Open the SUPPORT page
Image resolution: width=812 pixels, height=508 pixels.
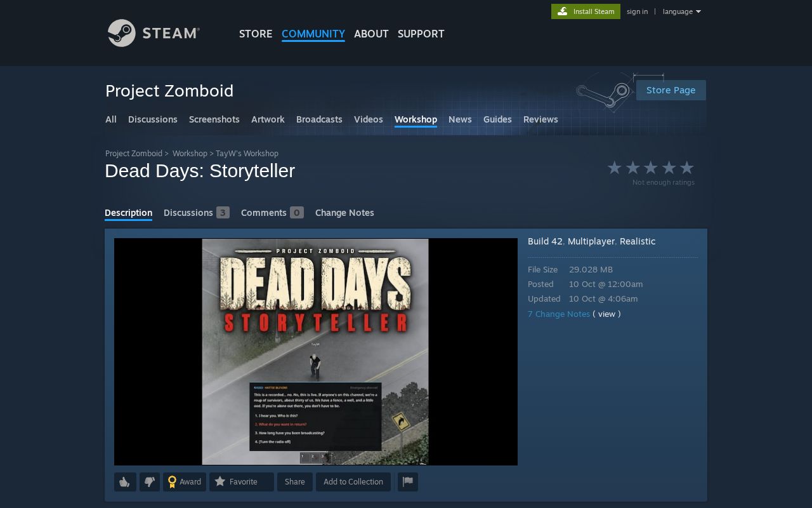pos(421,34)
